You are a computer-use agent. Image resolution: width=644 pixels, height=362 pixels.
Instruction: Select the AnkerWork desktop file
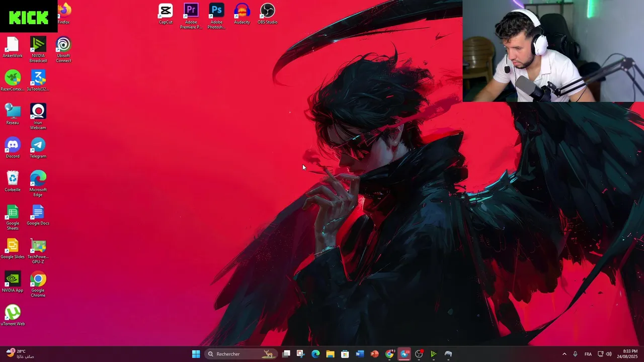(13, 47)
